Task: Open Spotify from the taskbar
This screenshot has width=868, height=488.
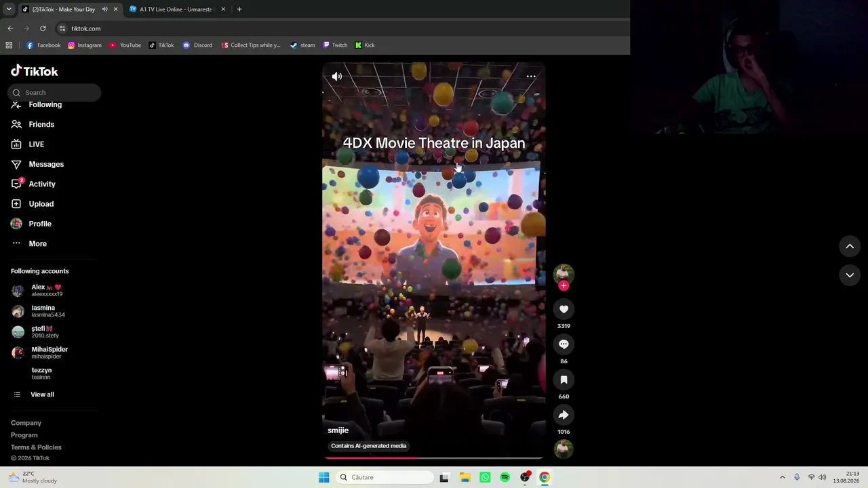Action: 505,477
